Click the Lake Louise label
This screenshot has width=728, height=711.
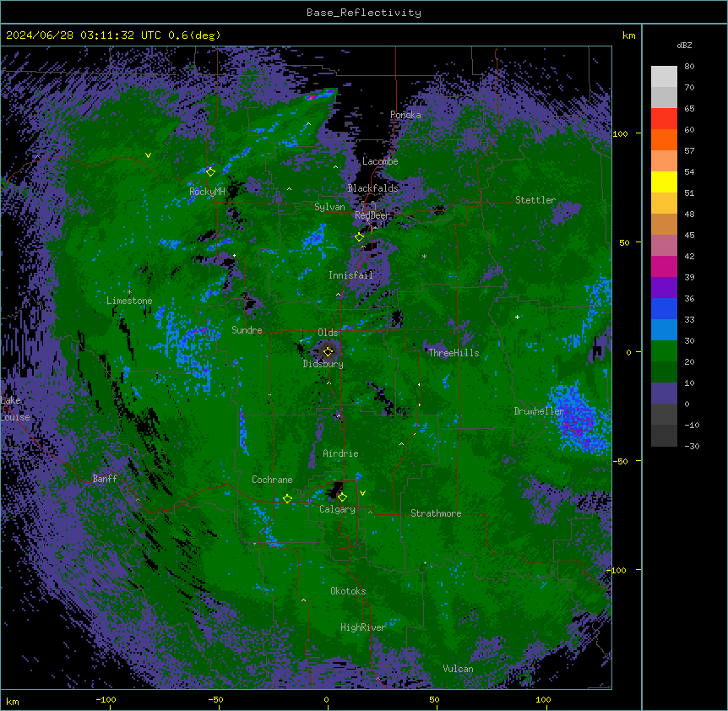pyautogui.click(x=15, y=409)
